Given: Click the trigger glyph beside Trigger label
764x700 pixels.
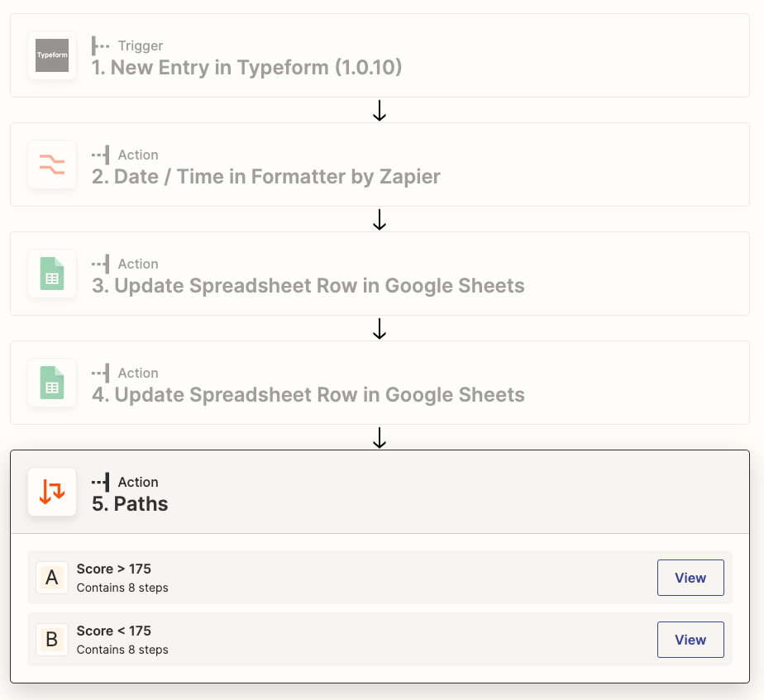Looking at the screenshot, I should [100, 45].
